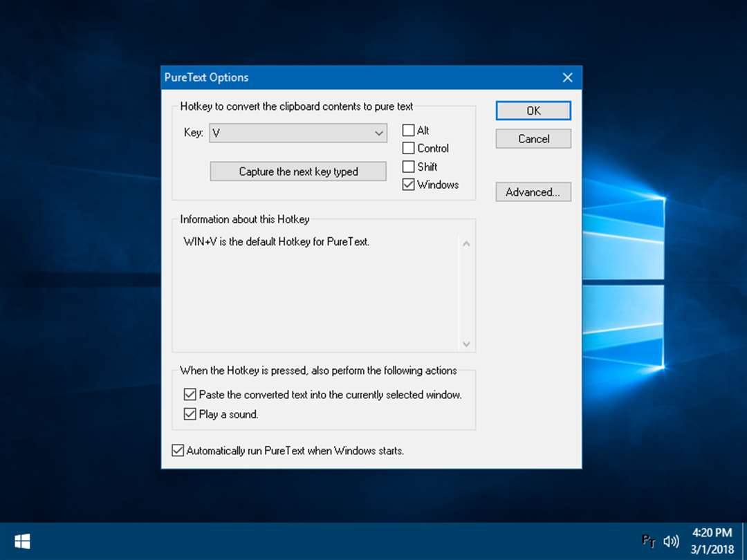Open the taskbar clock showing 4:20 PM
747x560 pixels.
(712, 541)
